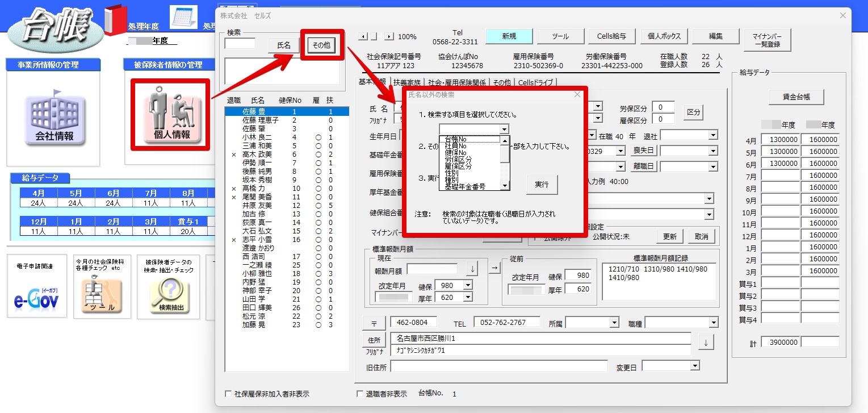Click the 離職日 button
The height and width of the screenshot is (413, 868).
(645, 166)
